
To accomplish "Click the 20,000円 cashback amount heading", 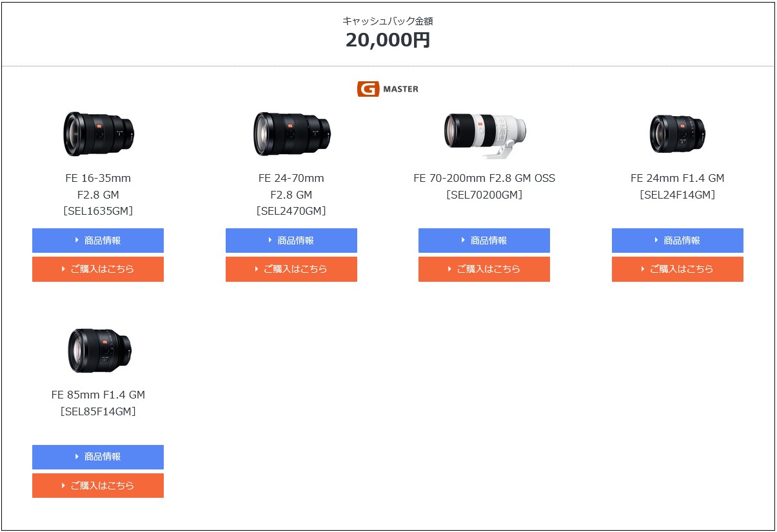I will (388, 40).
